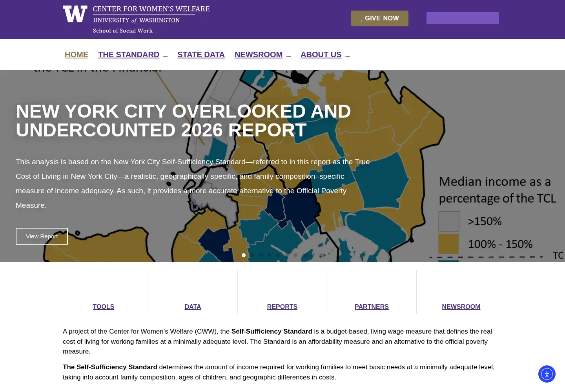Click the Give Now button
565x392 pixels.
coord(380,18)
